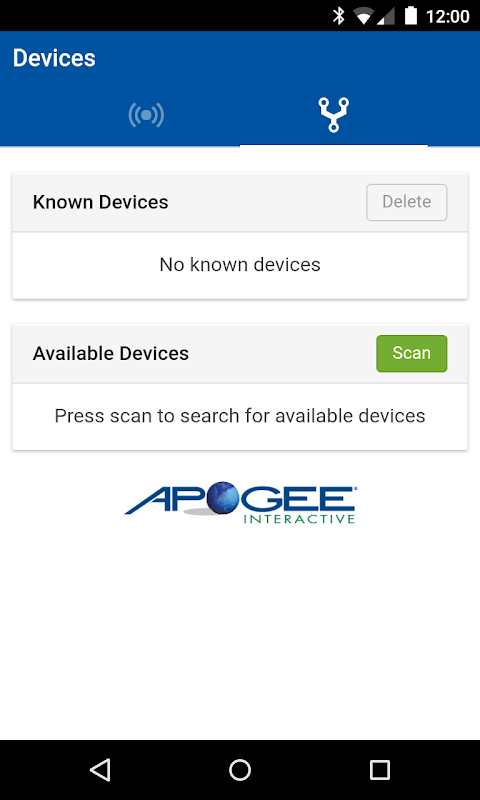
Task: Tap the Wi-Fi indicator in status bar
Action: 364,16
